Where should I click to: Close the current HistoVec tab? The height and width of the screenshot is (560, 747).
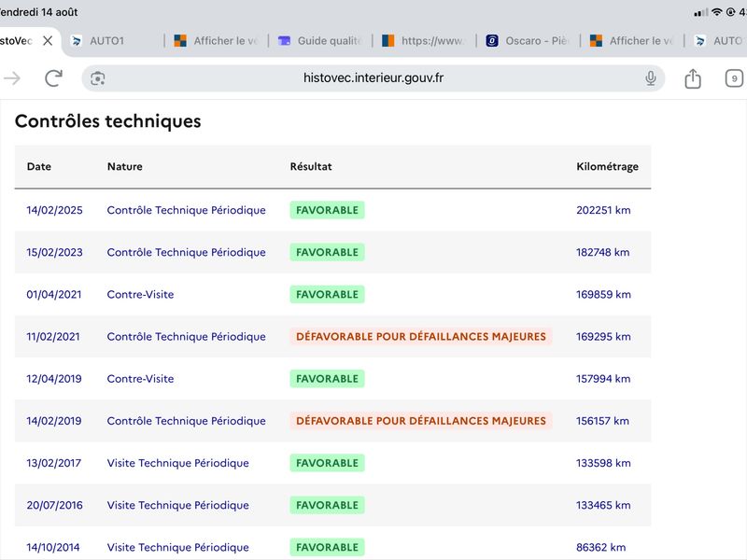coord(48,41)
